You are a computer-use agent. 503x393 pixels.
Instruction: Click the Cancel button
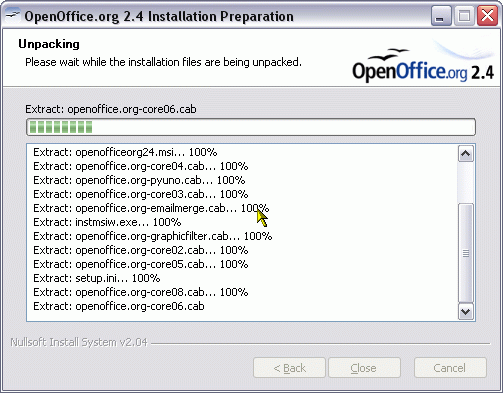(x=450, y=368)
